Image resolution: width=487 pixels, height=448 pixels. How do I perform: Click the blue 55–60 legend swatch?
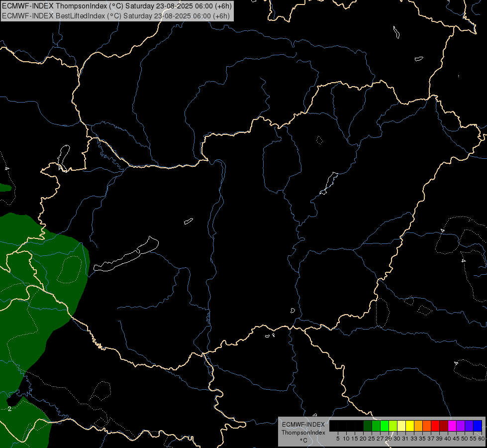[x=478, y=426]
